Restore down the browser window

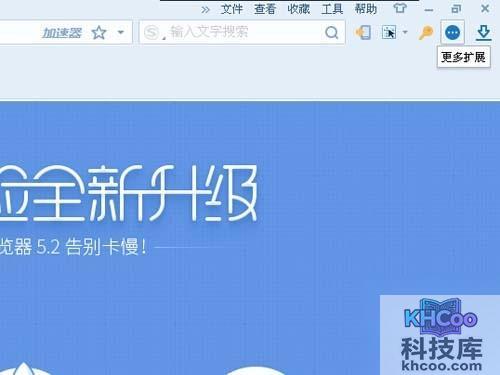[x=456, y=9]
